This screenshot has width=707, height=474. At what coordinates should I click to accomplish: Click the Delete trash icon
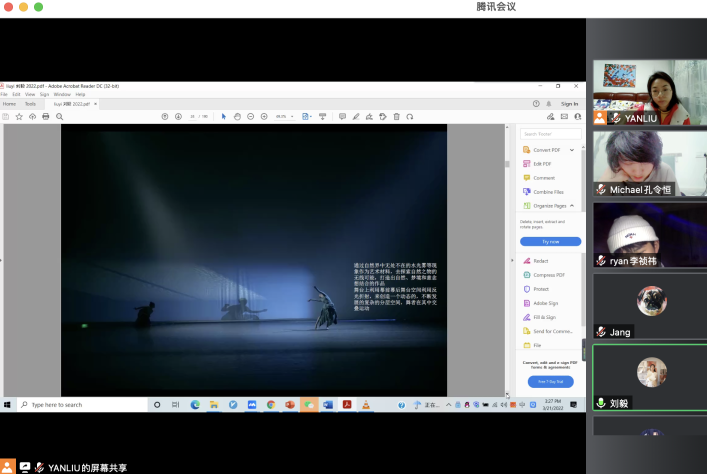click(396, 116)
